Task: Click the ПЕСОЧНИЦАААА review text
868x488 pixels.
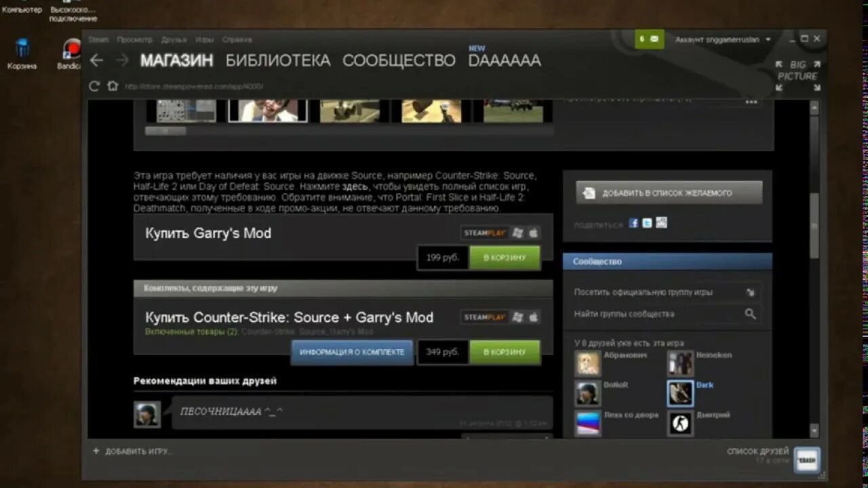Action: 232,411
